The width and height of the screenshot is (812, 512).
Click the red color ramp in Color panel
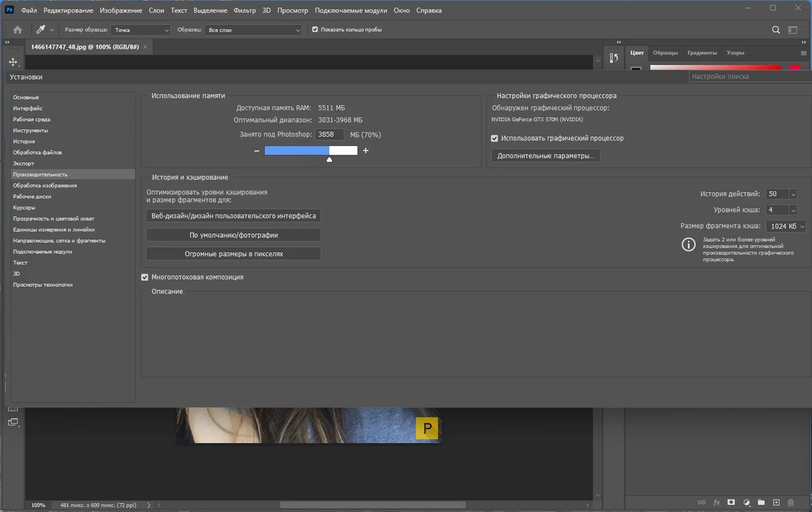tap(715, 66)
